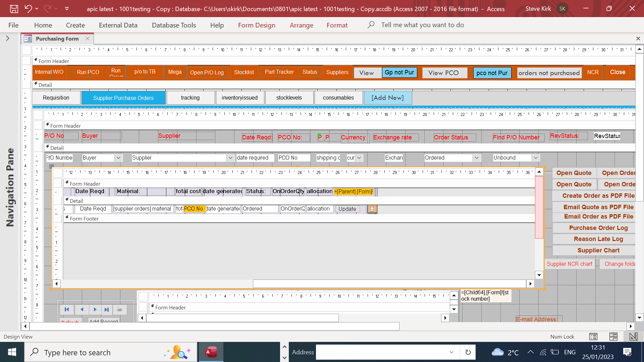Select the Design View icon in the status bar
This screenshot has height=362, width=644.
point(633,337)
